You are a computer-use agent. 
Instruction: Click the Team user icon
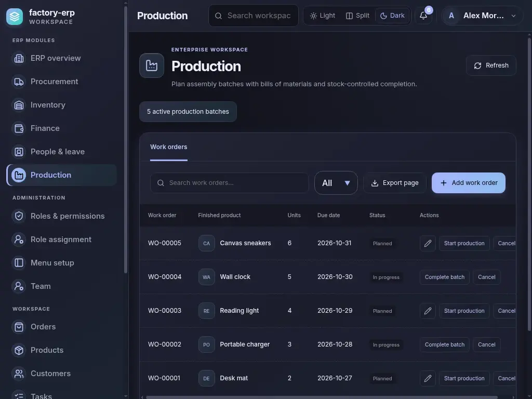point(19,286)
